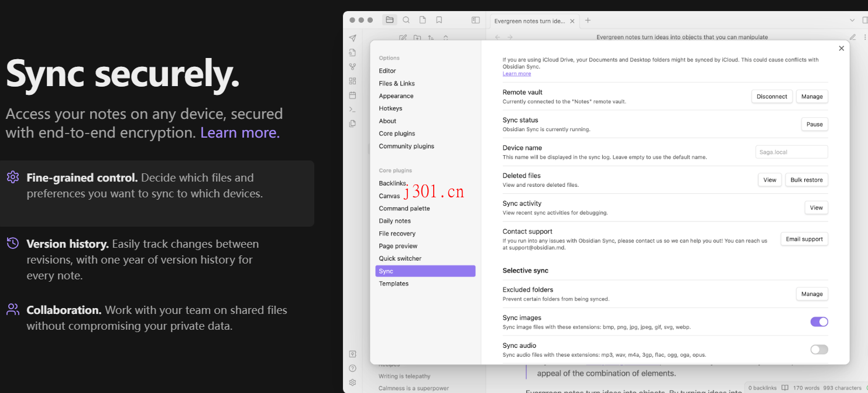
Task: Open the file explorer folder icon
Action: (390, 20)
